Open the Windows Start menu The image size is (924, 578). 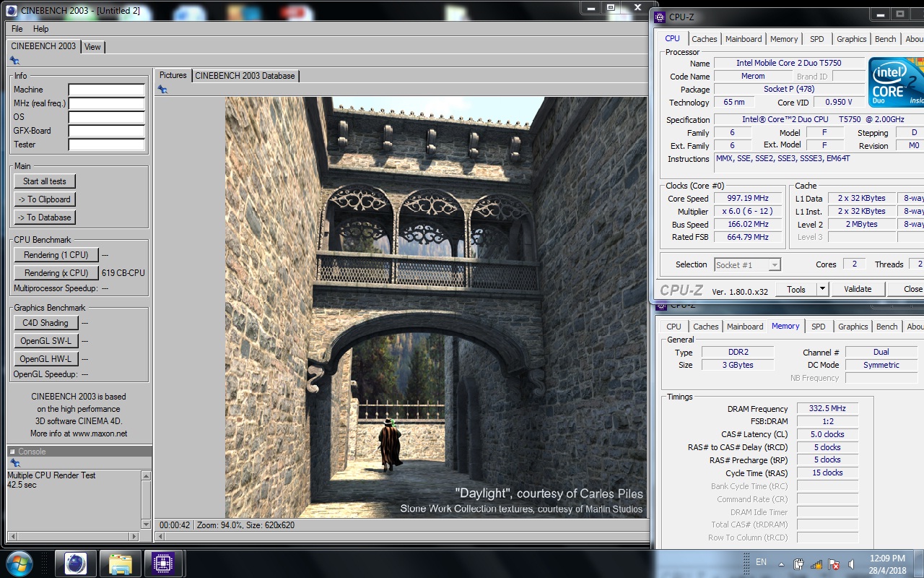(x=19, y=563)
